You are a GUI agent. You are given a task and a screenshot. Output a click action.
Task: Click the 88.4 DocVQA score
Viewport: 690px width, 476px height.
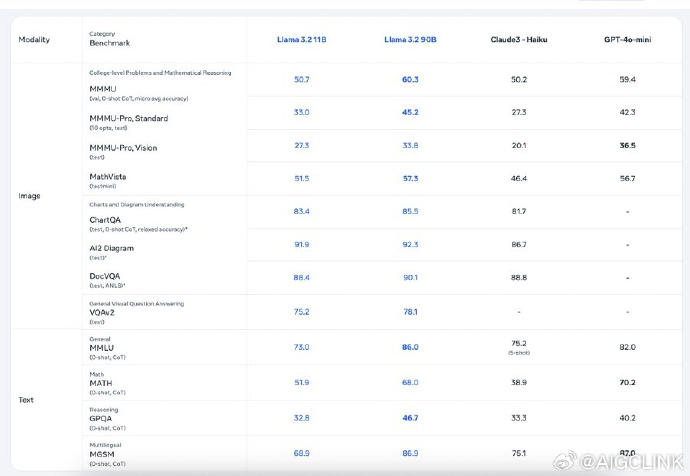click(301, 278)
